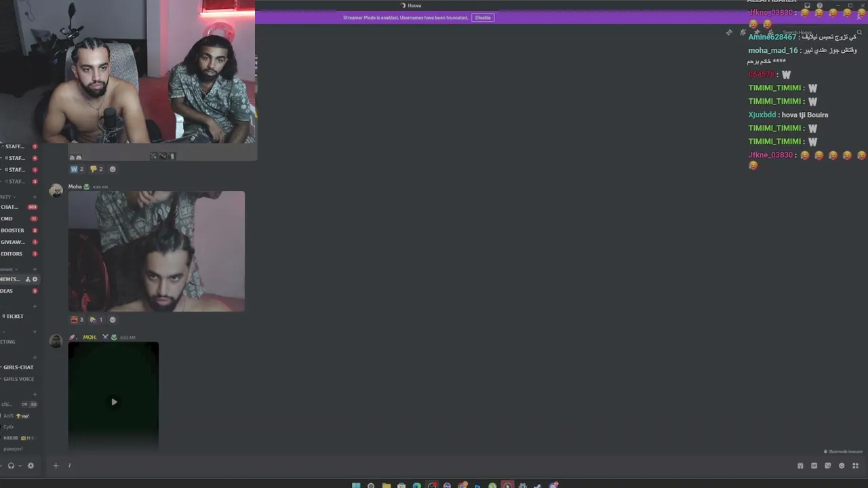Open audio device dropdown beside headphones

click(20, 466)
